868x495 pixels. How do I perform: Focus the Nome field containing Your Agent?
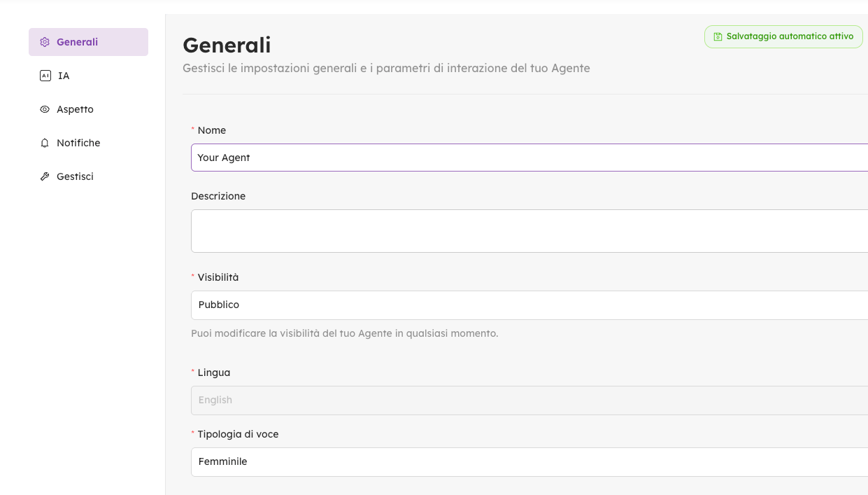coord(529,158)
